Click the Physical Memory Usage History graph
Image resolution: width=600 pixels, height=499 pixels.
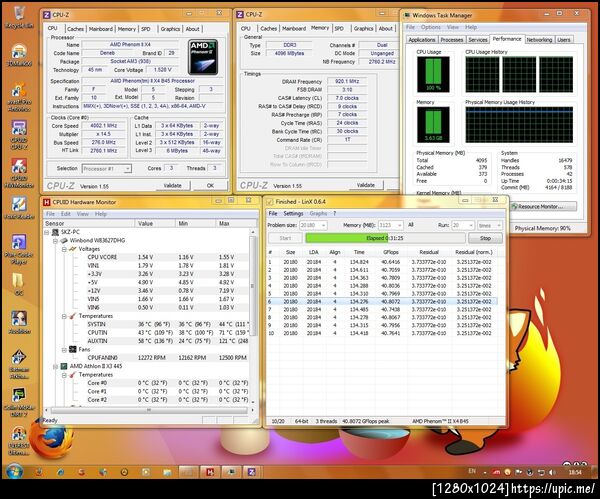click(x=519, y=125)
